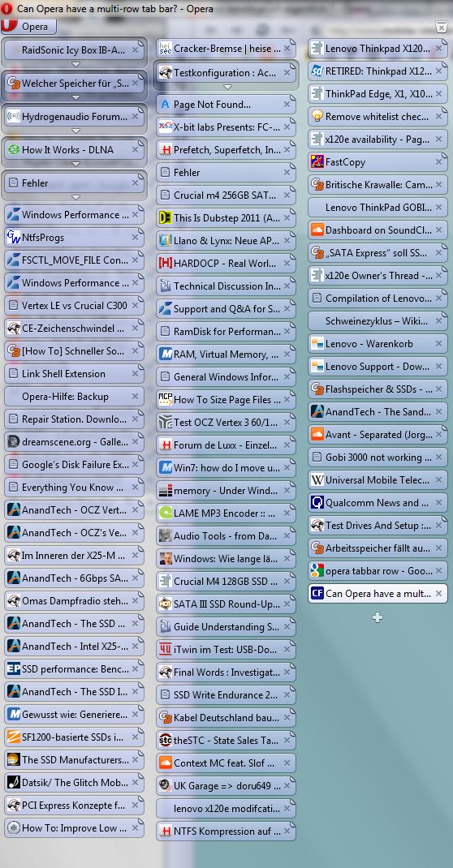Click the CF favicon on the active tab
The image size is (453, 868).
[317, 594]
